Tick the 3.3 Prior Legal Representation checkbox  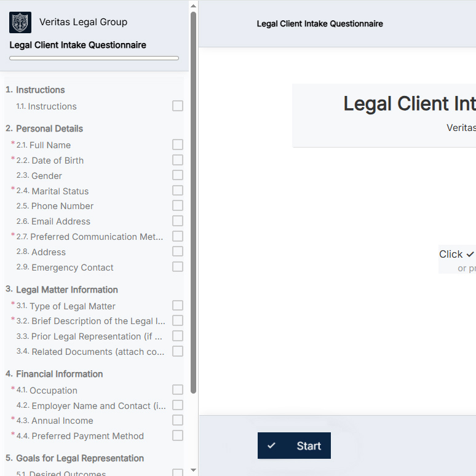click(178, 336)
